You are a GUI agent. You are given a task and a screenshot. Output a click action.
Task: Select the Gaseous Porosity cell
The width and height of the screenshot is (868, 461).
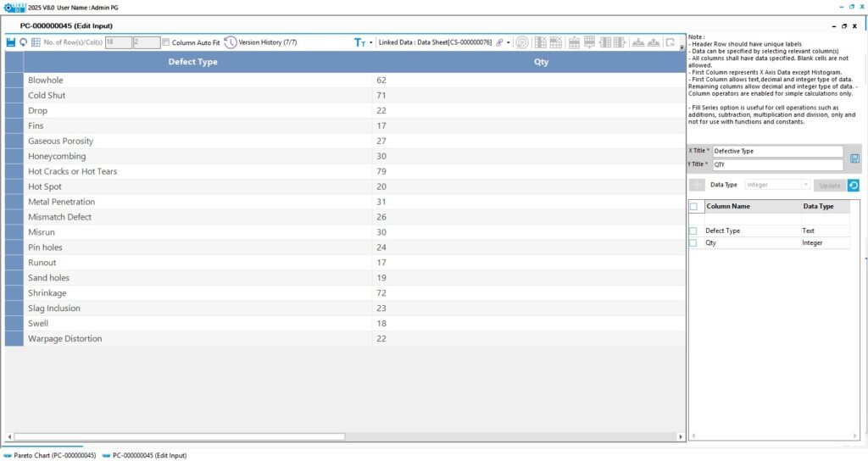pyautogui.click(x=198, y=142)
